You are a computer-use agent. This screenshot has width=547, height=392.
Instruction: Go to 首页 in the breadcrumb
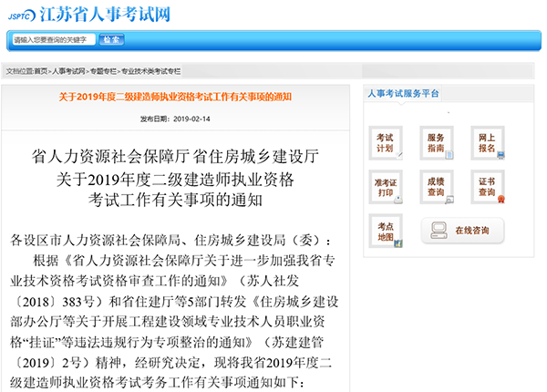point(41,71)
